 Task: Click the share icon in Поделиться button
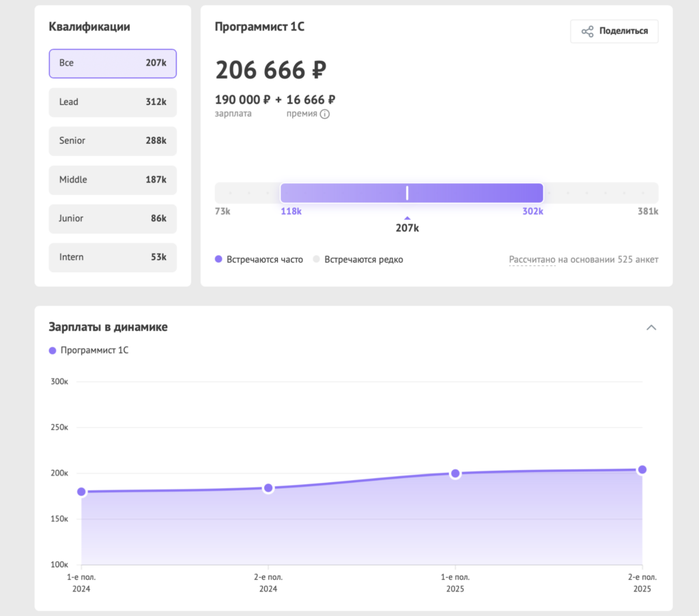point(587,31)
